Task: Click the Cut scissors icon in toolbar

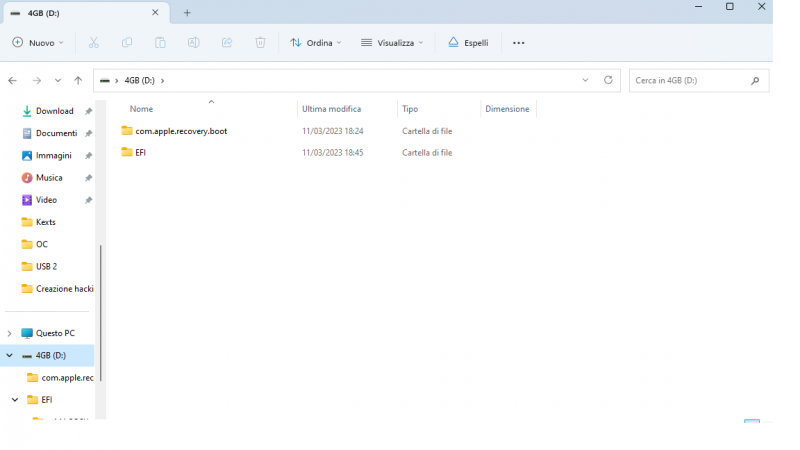Action: click(94, 43)
